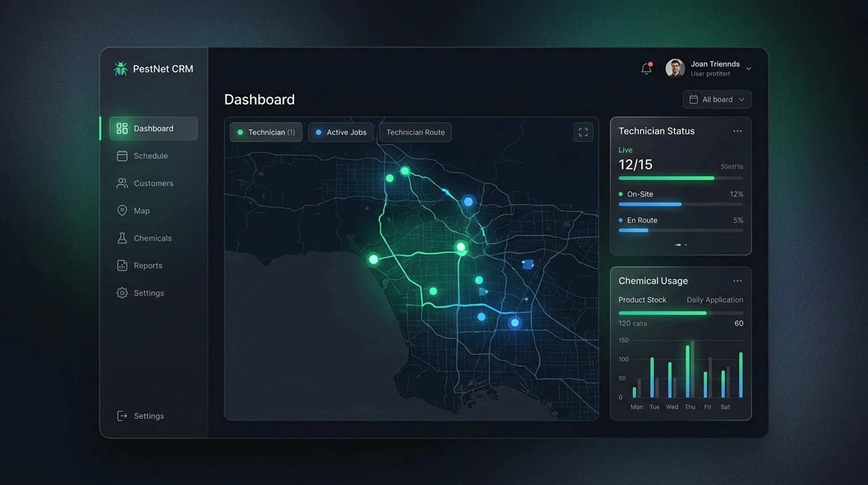
Task: Click the dark blue square marker on map
Action: 528,264
